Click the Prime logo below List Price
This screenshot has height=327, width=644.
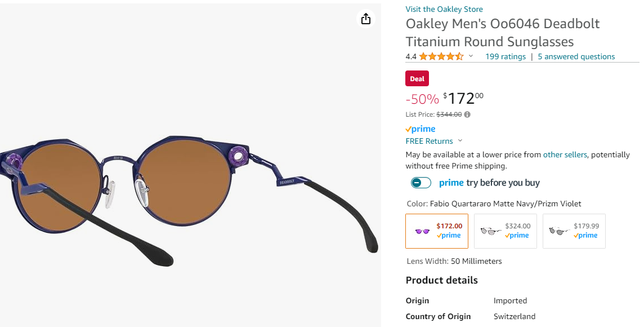(x=421, y=129)
